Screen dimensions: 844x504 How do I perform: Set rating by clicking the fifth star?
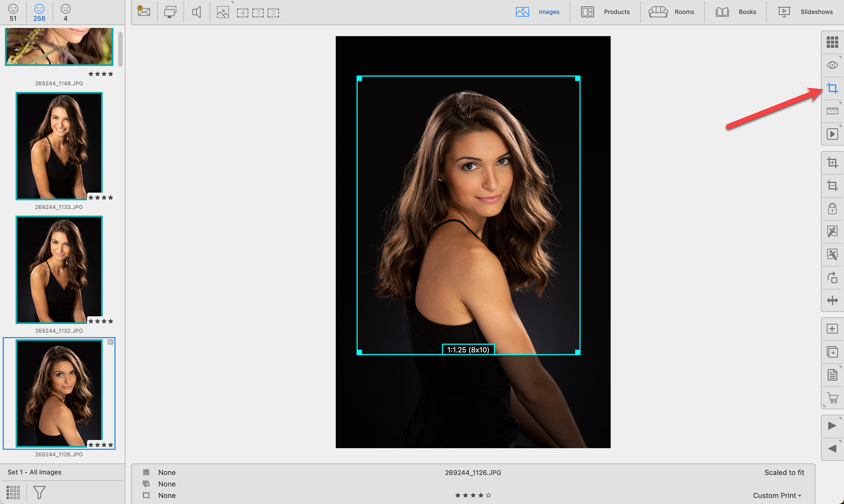pos(488,495)
